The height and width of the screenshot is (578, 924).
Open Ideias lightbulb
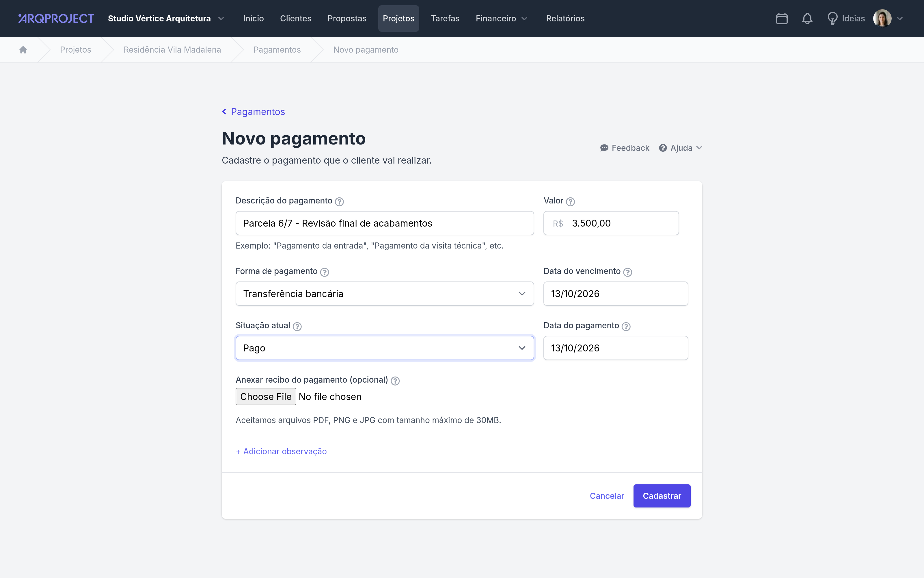click(x=846, y=18)
